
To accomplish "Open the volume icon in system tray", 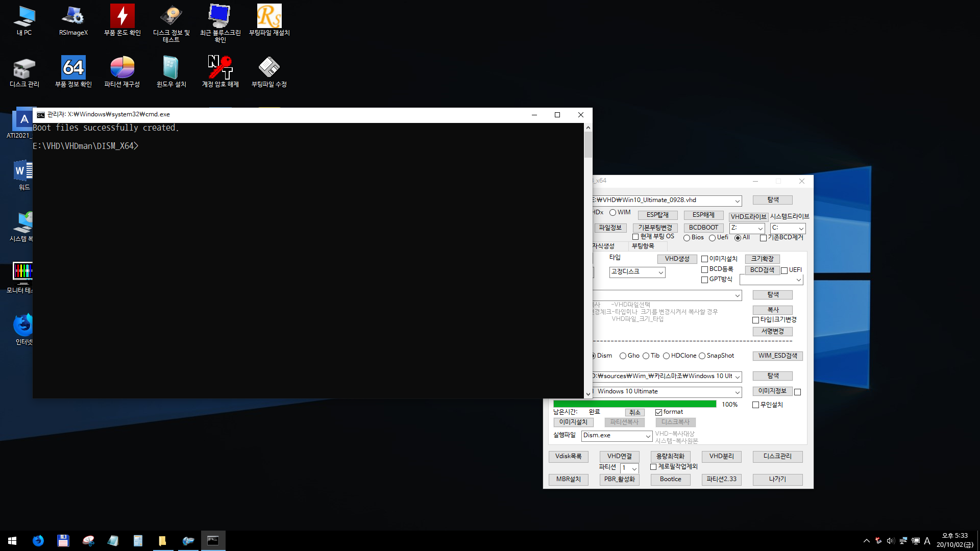I will 891,541.
